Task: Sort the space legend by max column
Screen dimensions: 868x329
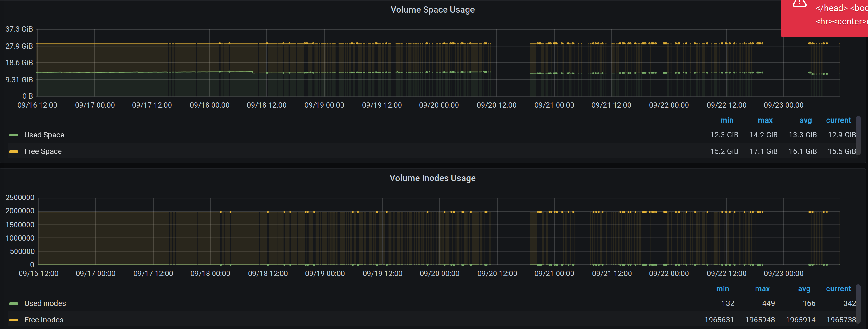Action: coord(766,120)
